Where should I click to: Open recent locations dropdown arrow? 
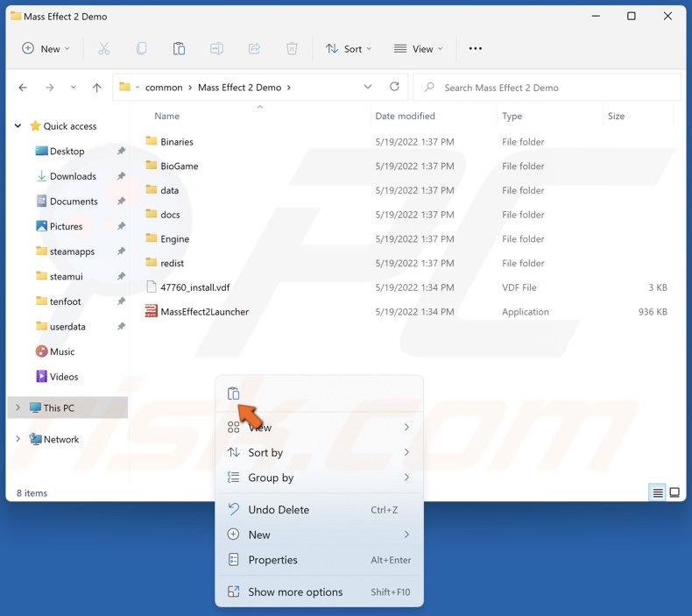pos(74,88)
